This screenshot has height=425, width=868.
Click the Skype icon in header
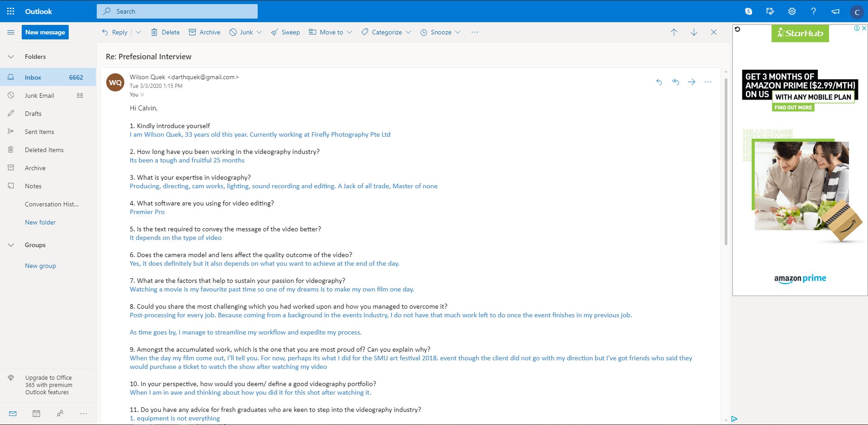click(x=749, y=11)
